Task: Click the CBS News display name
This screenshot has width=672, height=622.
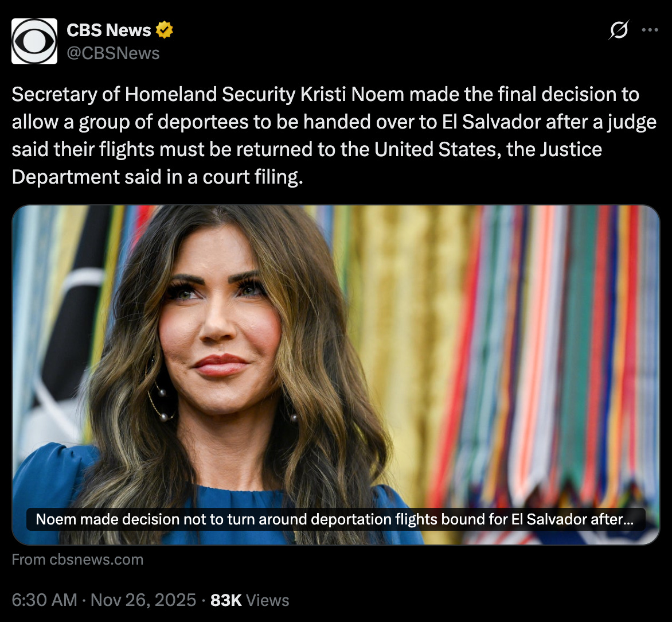Action: (109, 30)
